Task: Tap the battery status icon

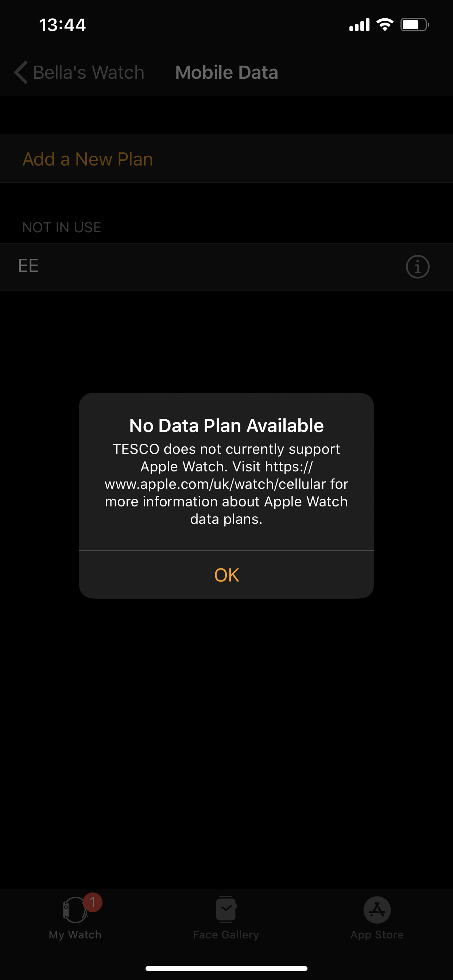Action: click(x=415, y=25)
